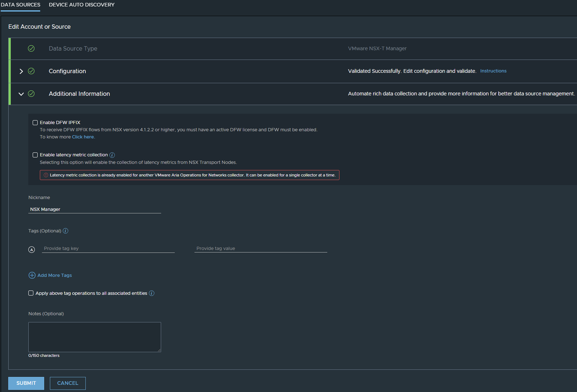Click the Tags info icon
This screenshot has height=392, width=577.
coord(66,231)
